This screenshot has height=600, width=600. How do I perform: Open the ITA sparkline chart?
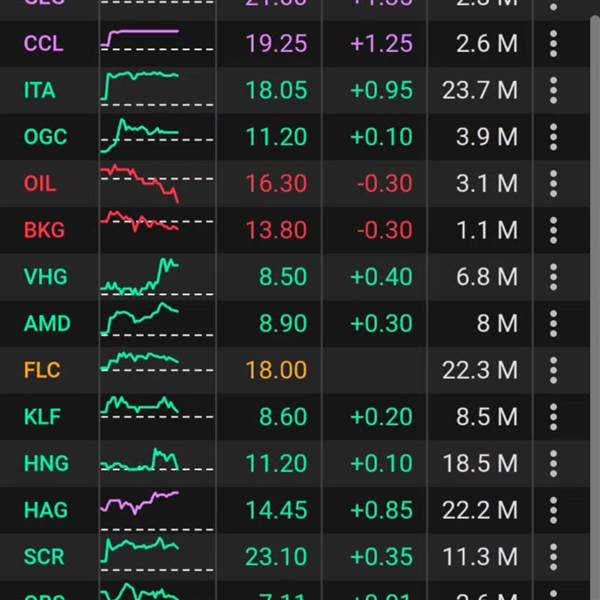(157, 88)
